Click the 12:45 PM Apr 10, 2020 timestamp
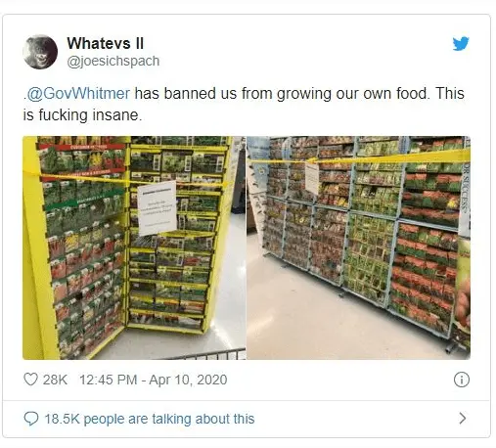The width and height of the screenshot is (496, 448). [x=154, y=380]
